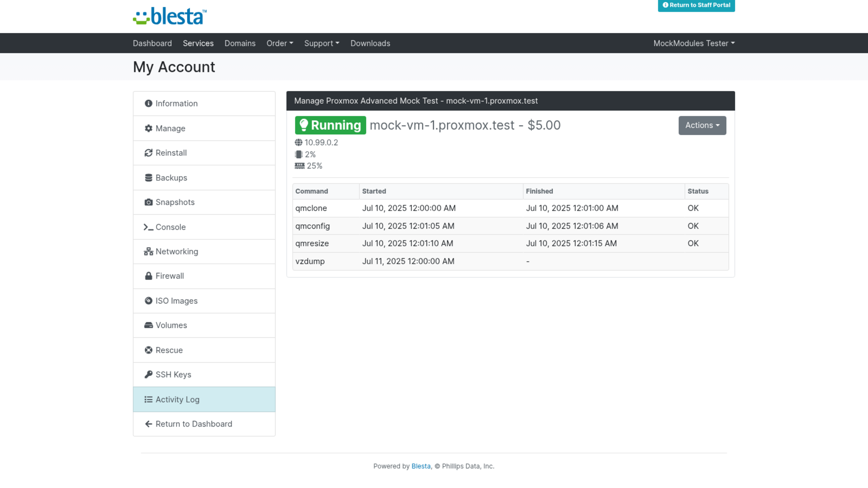Click the Return to Staff Portal button
Screen dimensions: 868x488
(696, 5)
